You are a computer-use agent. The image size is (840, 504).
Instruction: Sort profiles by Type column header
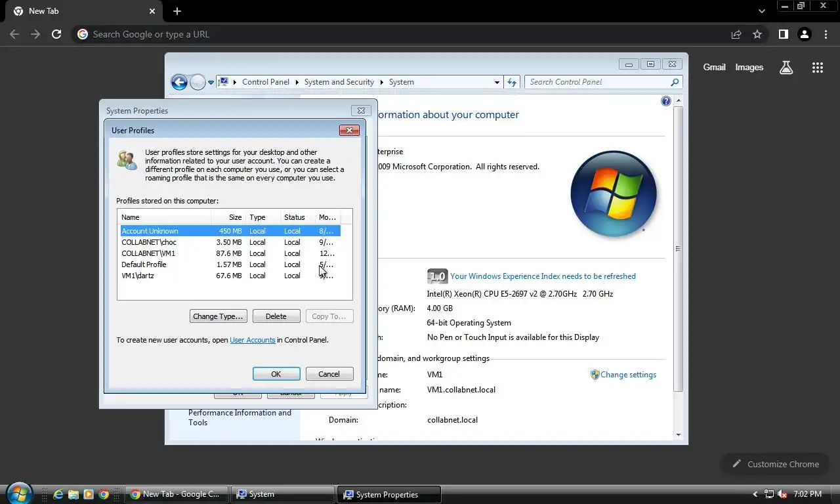262,217
